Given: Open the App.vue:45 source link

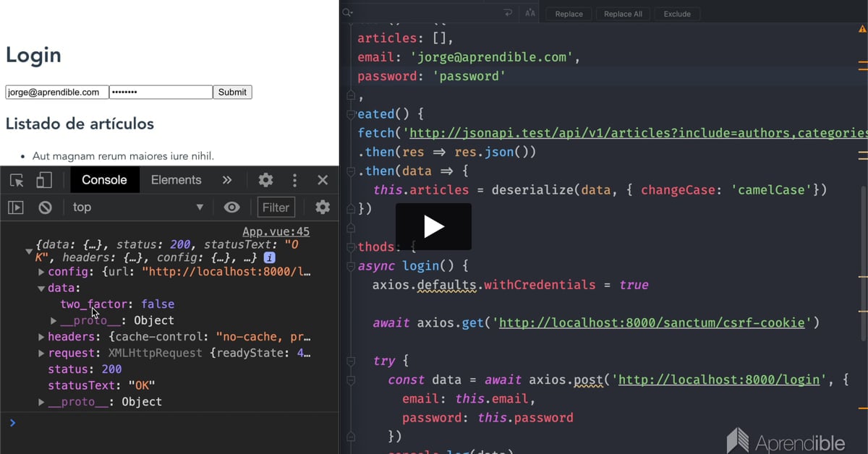Looking at the screenshot, I should click(276, 232).
